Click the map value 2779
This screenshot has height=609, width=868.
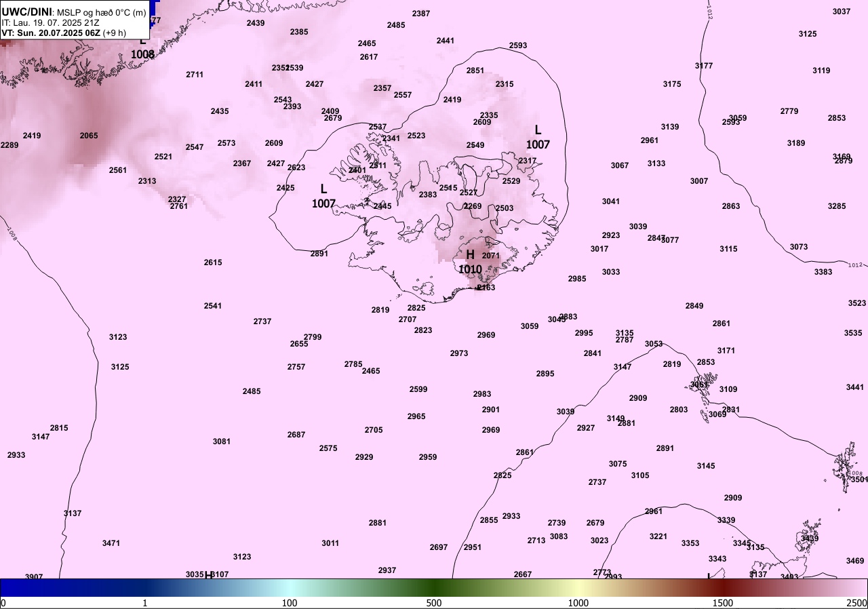pyautogui.click(x=789, y=111)
